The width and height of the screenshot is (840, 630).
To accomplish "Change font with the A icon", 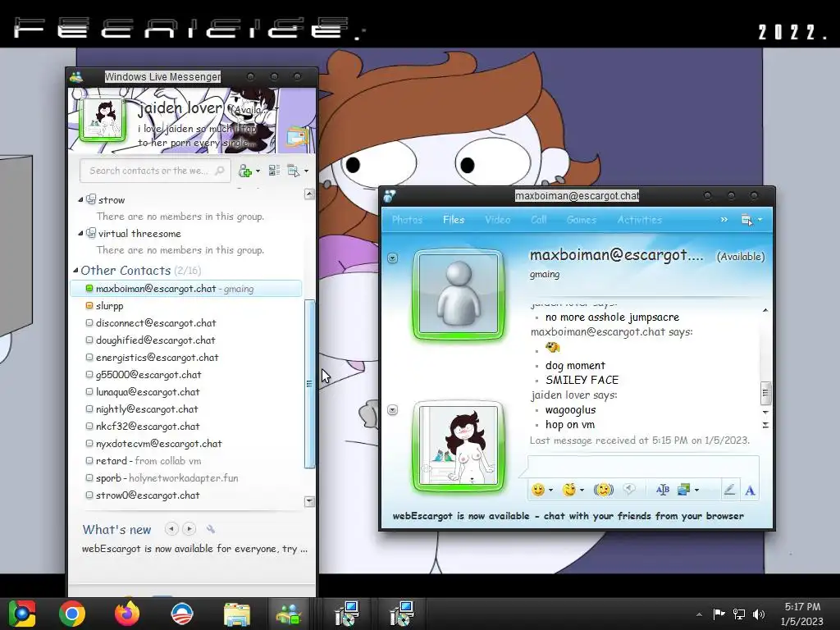I will pyautogui.click(x=750, y=490).
